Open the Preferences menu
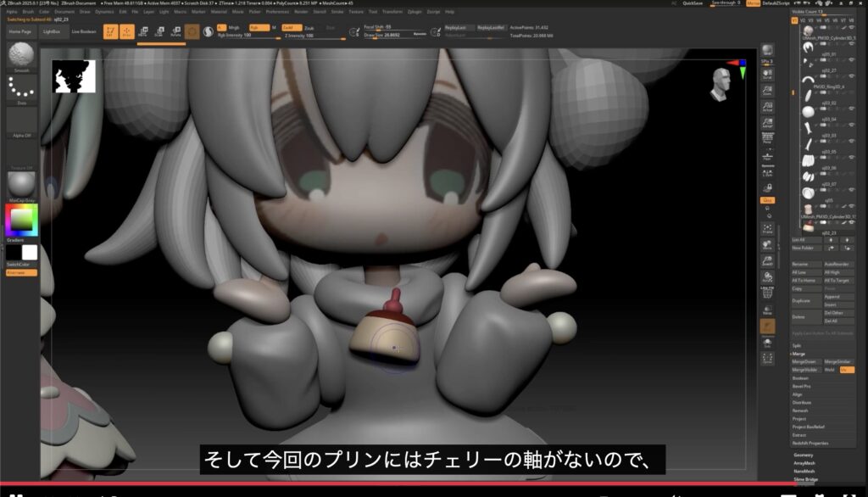Screen dimensions: 868x497 point(277,12)
